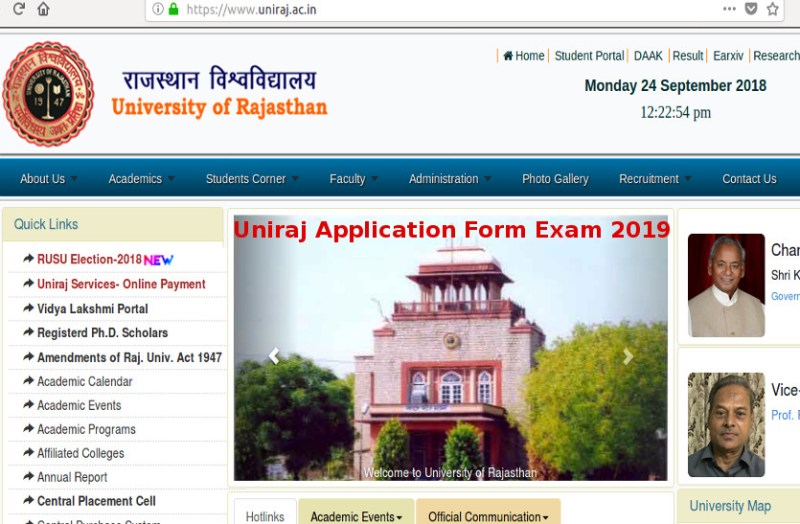Show next slide with right arrow
The image size is (800, 524).
pos(628,356)
